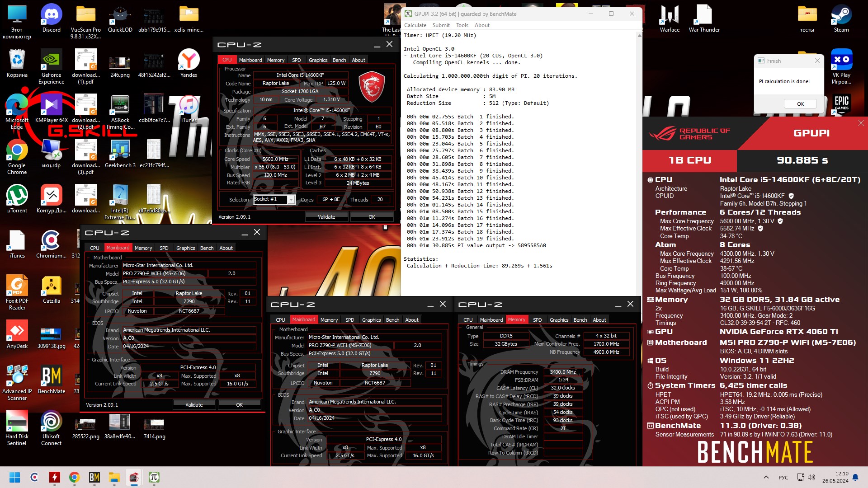Open Steam desktop icon
Image resolution: width=868 pixels, height=488 pixels.
(841, 18)
